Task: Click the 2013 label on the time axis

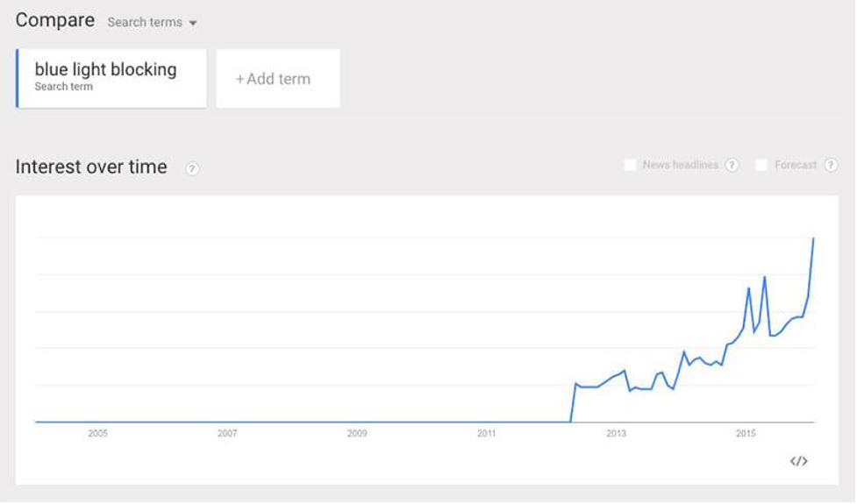Action: [616, 434]
